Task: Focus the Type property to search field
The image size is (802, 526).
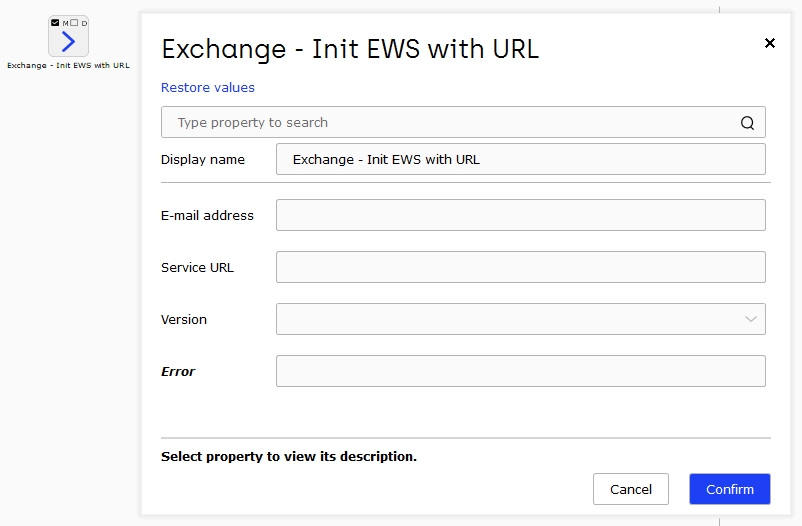Action: pos(463,122)
